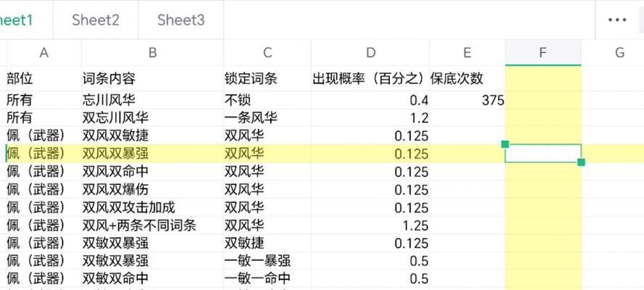Select column B header
The image size is (644, 290).
tap(152, 53)
